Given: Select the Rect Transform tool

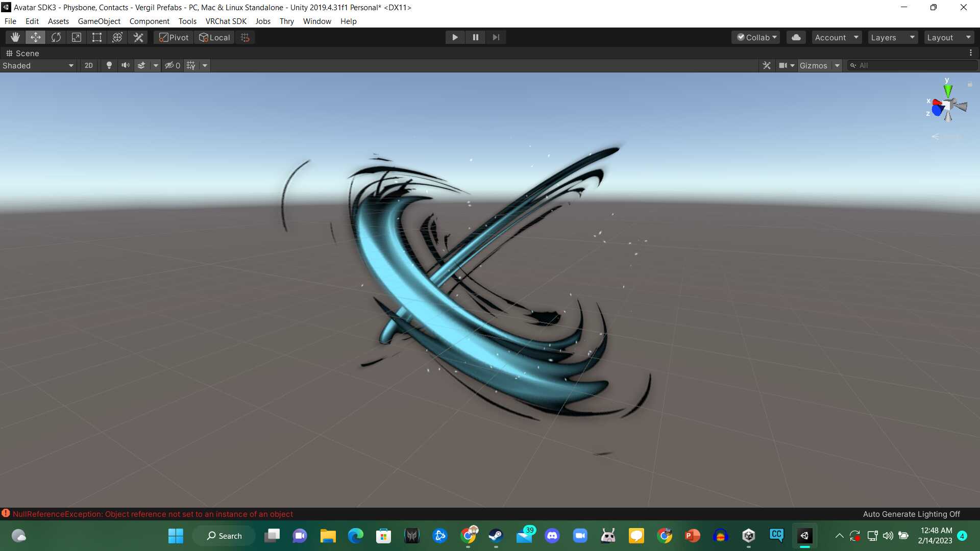Looking at the screenshot, I should [97, 37].
